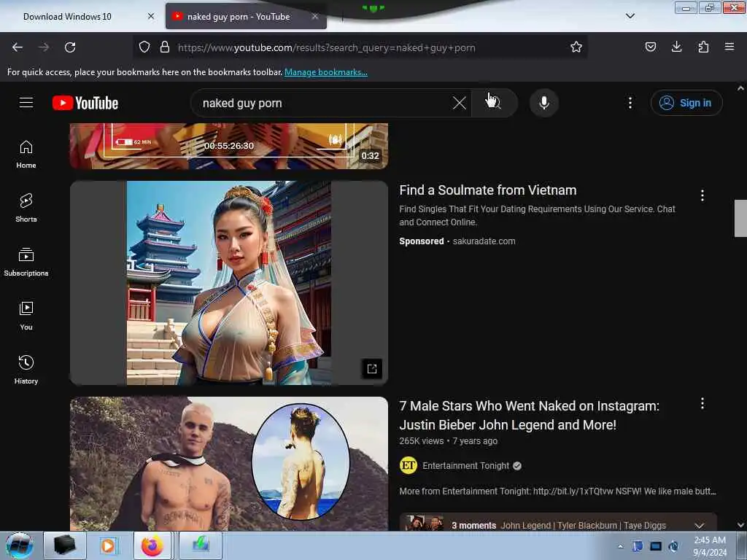Image resolution: width=747 pixels, height=560 pixels.
Task: Visit sakuradate.com sponsor link
Action: [x=484, y=241]
